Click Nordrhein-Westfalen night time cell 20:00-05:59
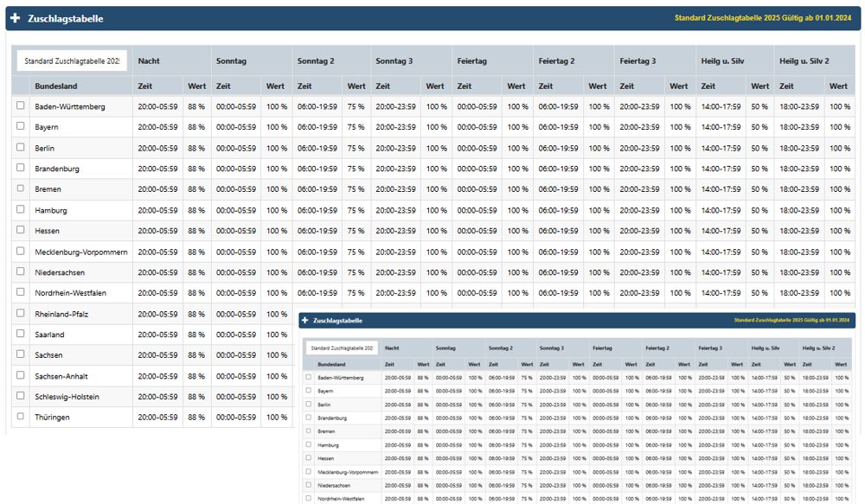 [x=157, y=293]
